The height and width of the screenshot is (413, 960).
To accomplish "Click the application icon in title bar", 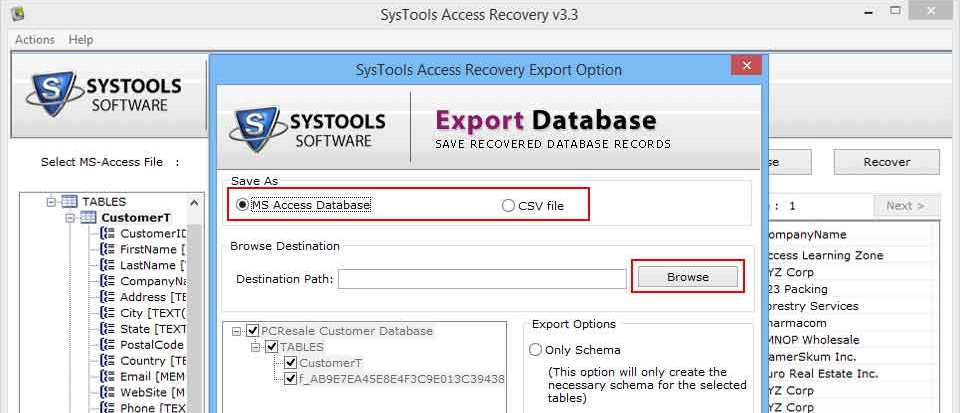I will pos(17,13).
